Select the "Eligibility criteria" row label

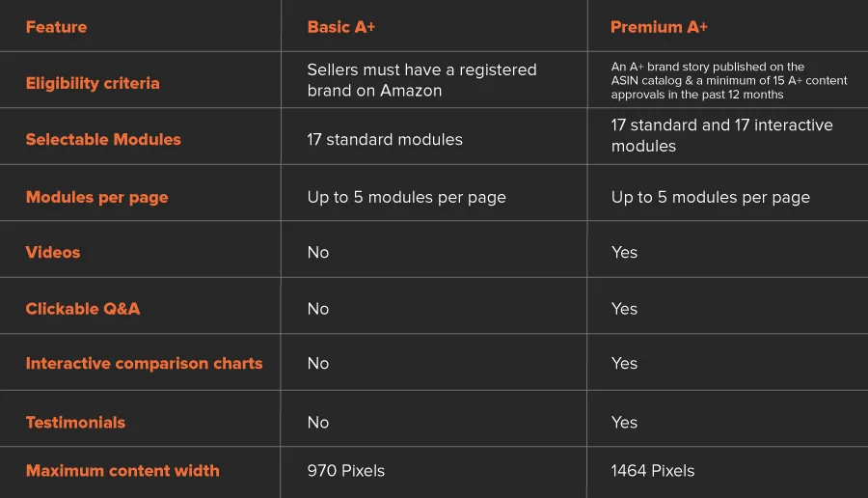(x=93, y=83)
